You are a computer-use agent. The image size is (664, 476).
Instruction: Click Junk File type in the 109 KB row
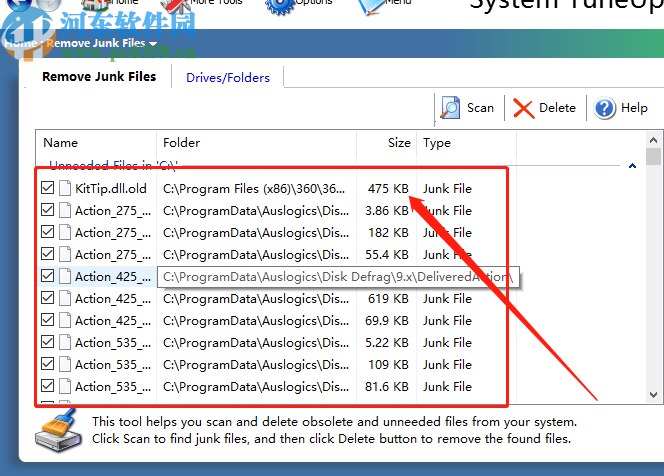(447, 365)
